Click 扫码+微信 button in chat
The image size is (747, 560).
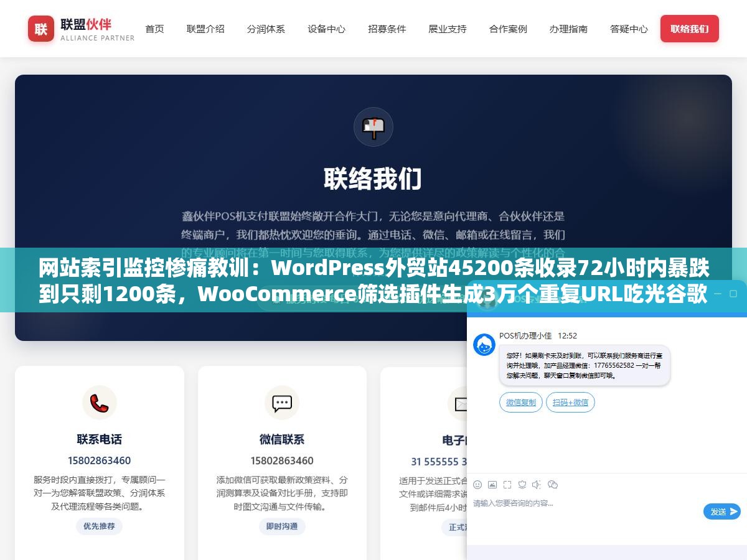[x=570, y=402]
